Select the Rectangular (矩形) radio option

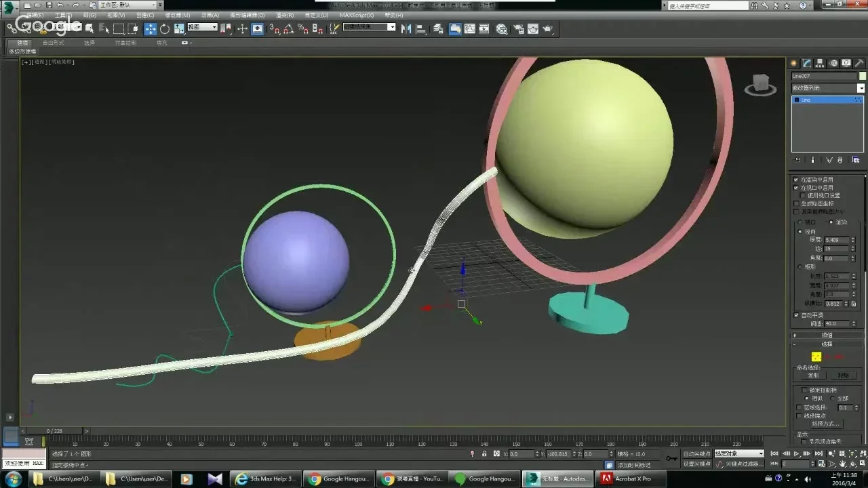800,267
